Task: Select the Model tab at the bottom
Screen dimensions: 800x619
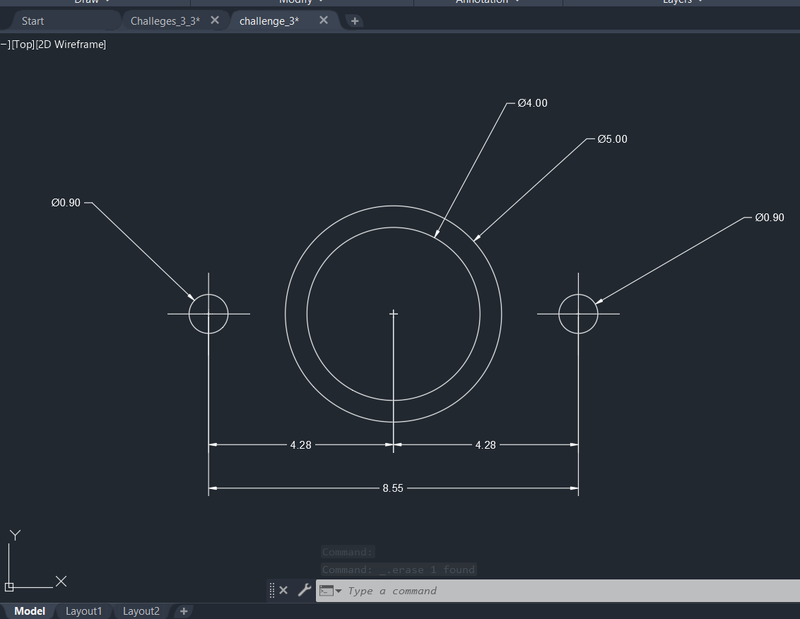Action: pos(29,610)
